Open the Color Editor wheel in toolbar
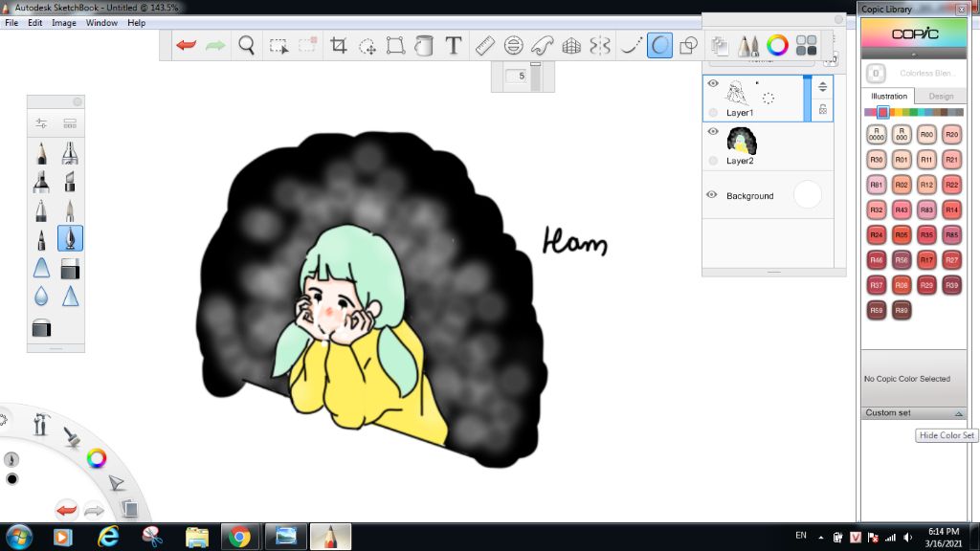Screen dimensions: 980x551 [777, 45]
